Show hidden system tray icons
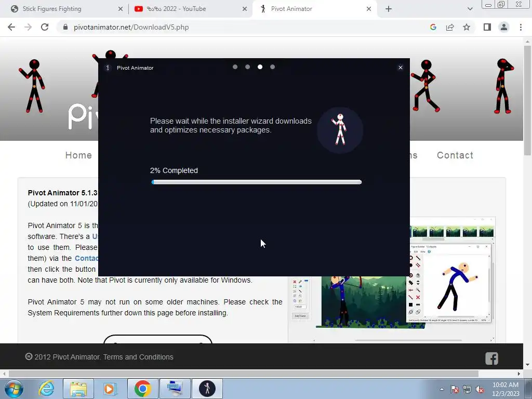The width and height of the screenshot is (532, 399). [442, 389]
